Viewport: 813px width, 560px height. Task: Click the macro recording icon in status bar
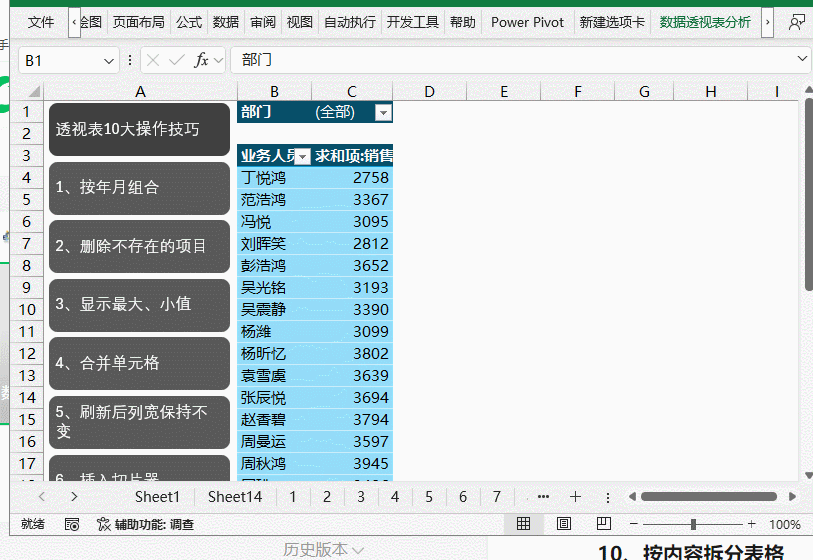pos(72,524)
